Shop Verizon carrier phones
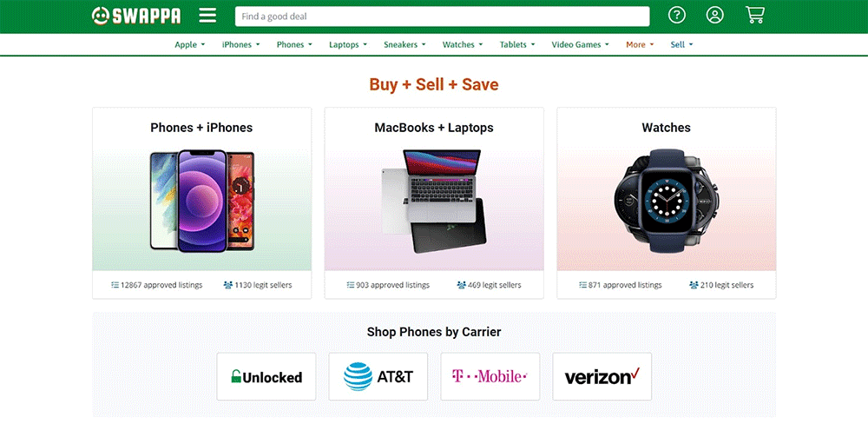Viewport: 868px width, 437px height. click(602, 377)
